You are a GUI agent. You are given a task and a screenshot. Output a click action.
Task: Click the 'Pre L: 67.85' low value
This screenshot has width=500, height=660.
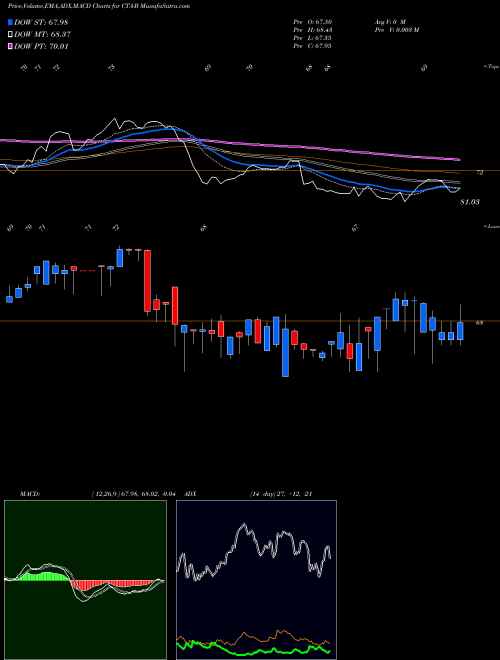(x=312, y=37)
